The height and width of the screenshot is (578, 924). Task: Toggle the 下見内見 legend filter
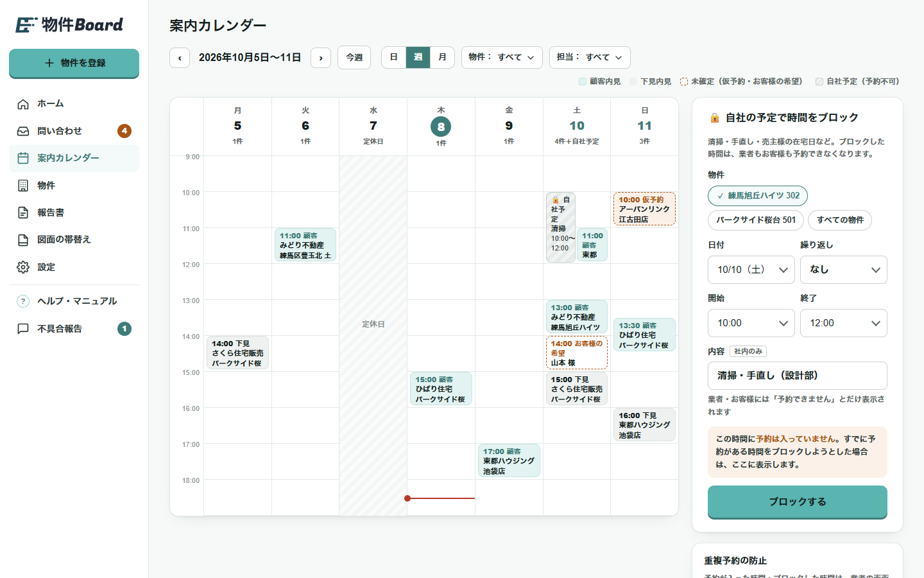651,82
